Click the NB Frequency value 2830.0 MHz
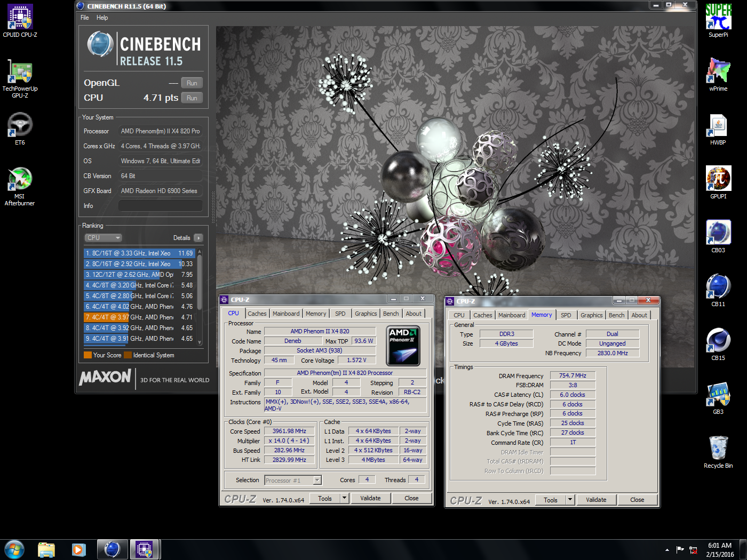Screen dimensions: 747x560 [613, 353]
